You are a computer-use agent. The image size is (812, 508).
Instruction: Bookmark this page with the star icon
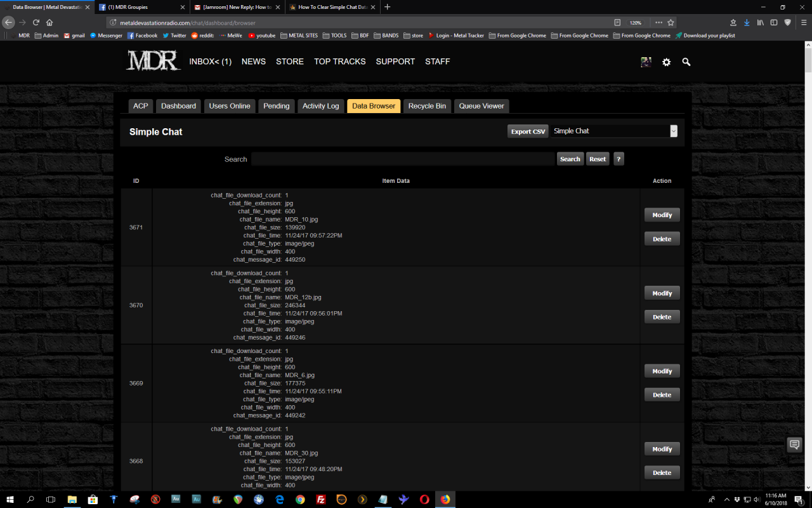671,22
